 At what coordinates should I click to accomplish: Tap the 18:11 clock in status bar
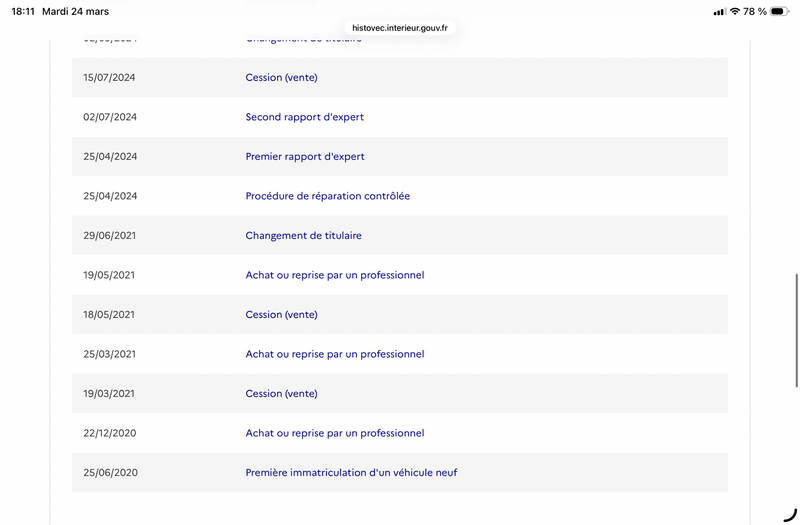tap(23, 12)
